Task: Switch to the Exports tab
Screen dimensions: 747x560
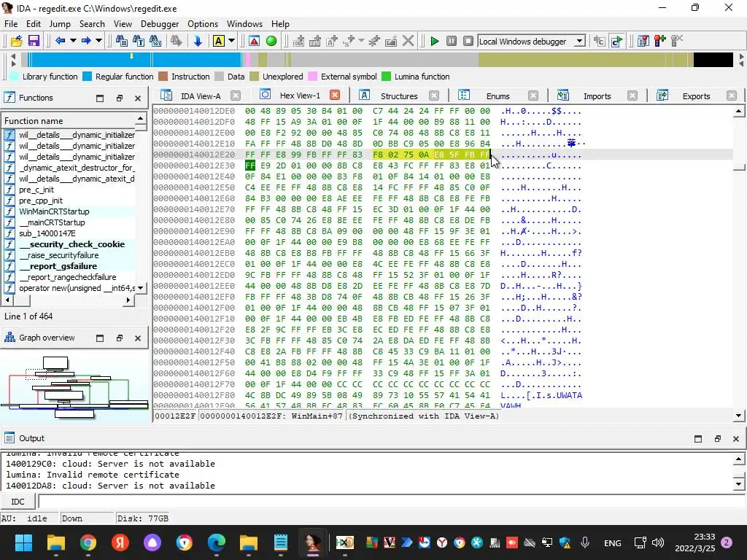Action: coord(696,96)
